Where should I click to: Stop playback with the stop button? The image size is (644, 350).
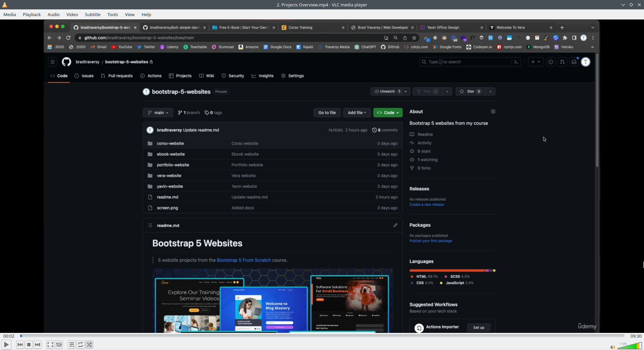coord(29,345)
